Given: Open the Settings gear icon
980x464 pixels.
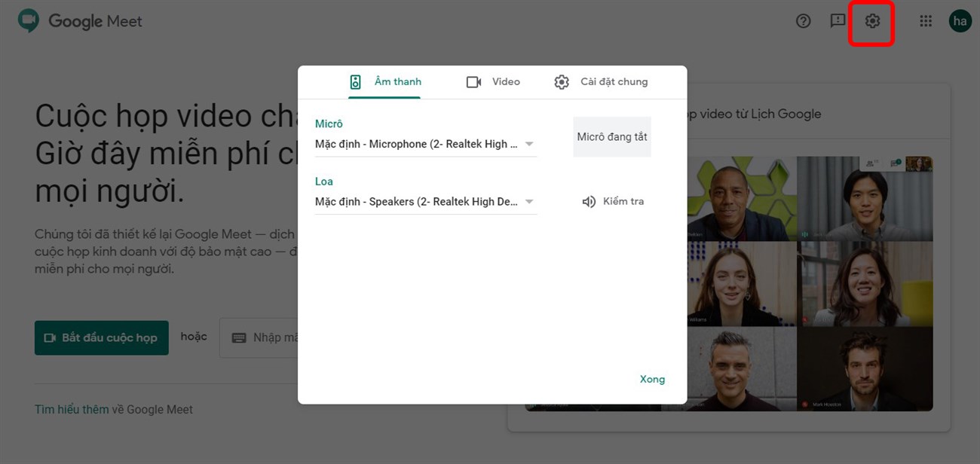Looking at the screenshot, I should pyautogui.click(x=872, y=21).
